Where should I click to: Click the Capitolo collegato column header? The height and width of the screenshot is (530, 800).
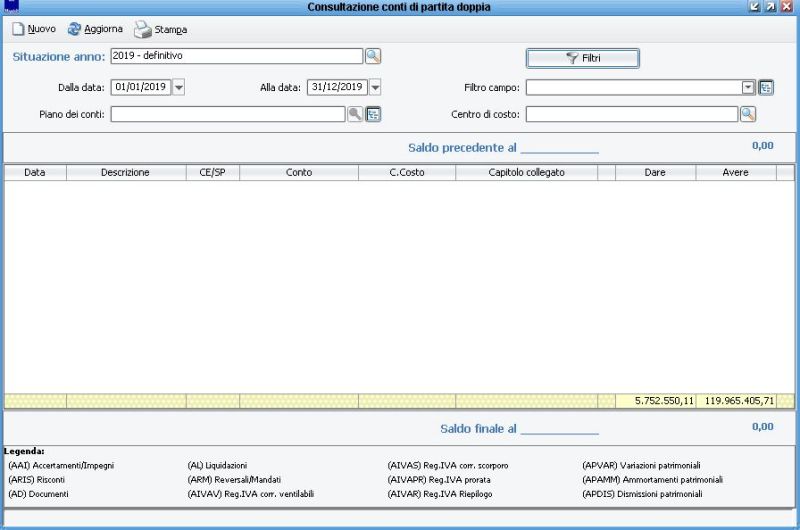tap(526, 172)
